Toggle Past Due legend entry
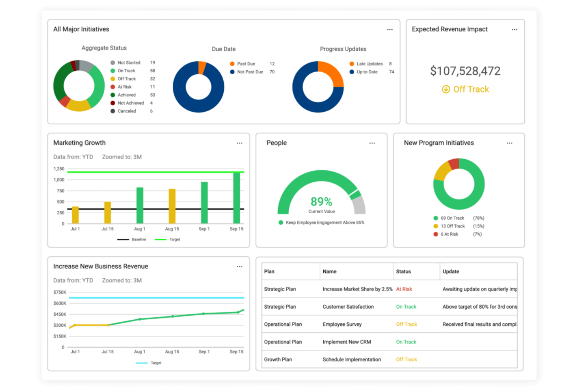Screen dimensions: 588x392 (x=246, y=64)
